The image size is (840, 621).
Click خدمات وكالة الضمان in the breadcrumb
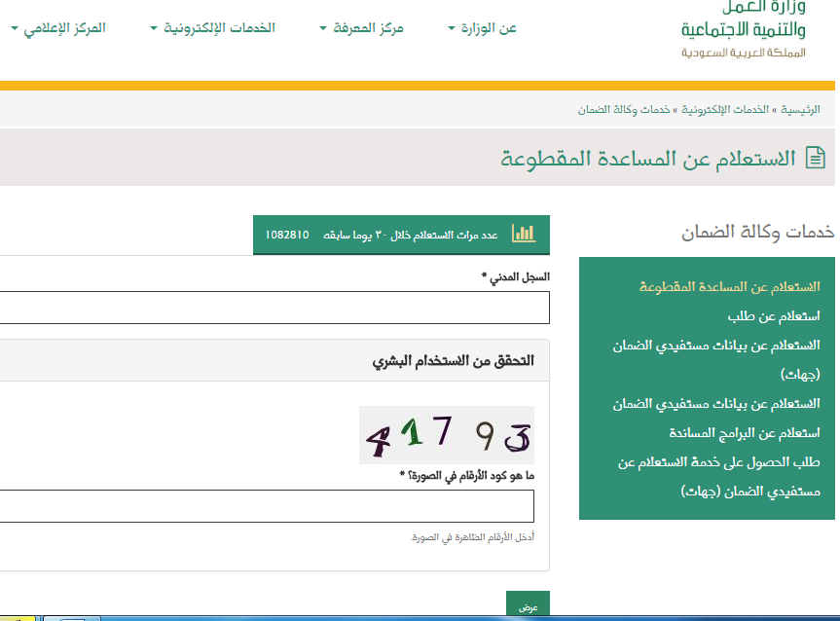624,110
